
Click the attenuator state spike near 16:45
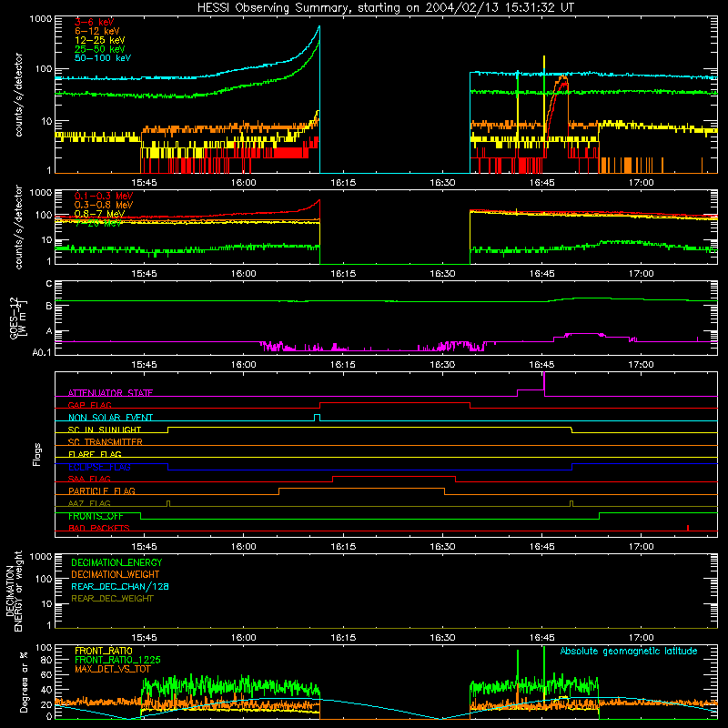pos(543,383)
